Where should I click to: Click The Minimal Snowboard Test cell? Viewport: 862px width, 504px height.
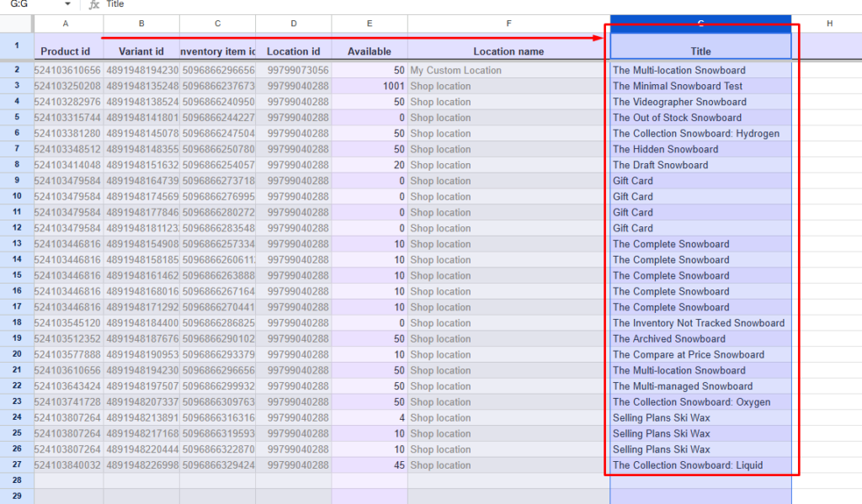(701, 87)
